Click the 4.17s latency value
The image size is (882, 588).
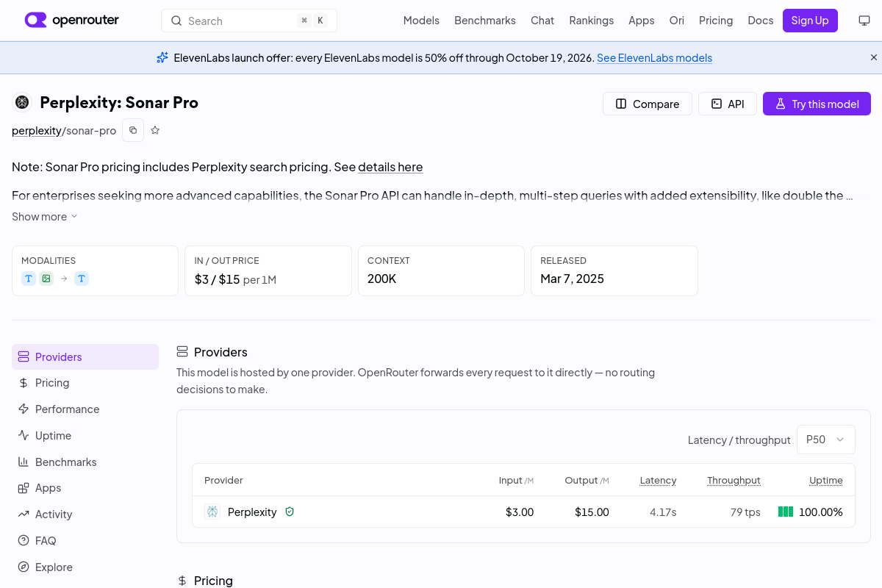(663, 512)
